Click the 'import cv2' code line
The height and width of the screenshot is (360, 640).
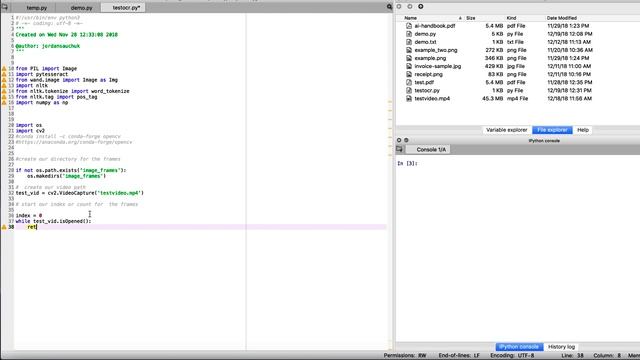pyautogui.click(x=30, y=131)
